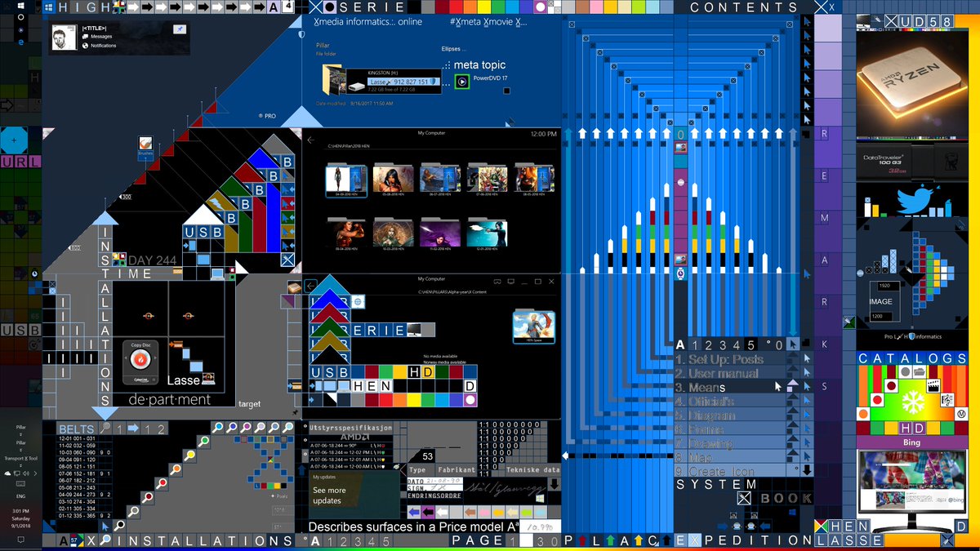Click the blue arrow in BELTS header
The height and width of the screenshot is (551, 980).
tap(133, 429)
